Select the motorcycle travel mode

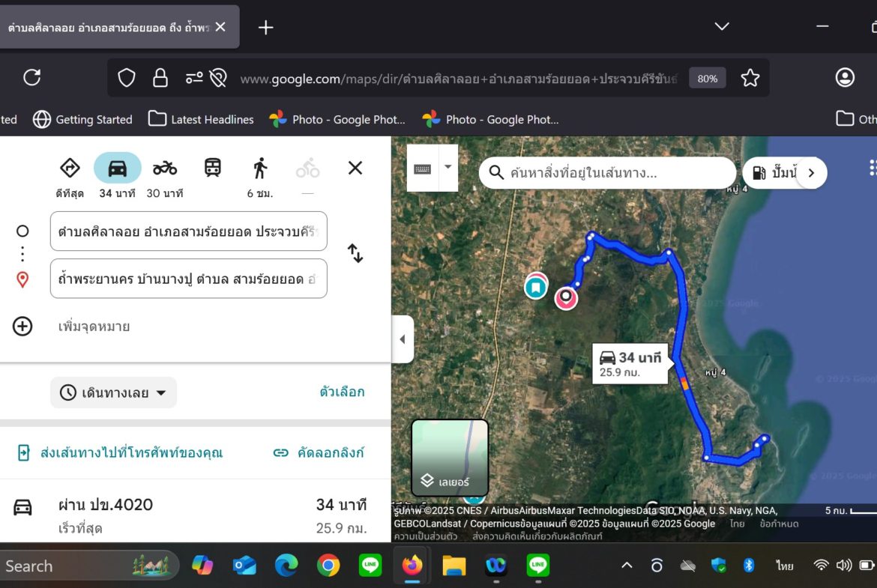(164, 168)
